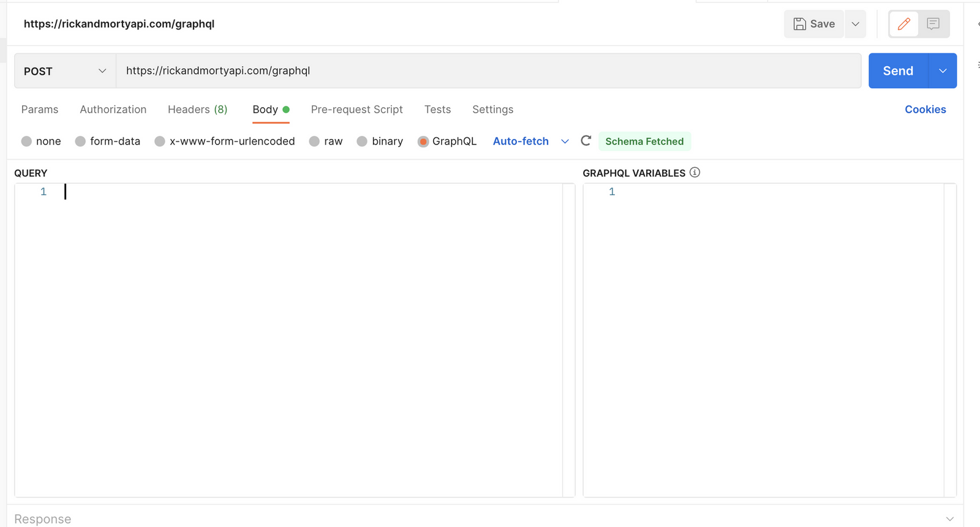This screenshot has height=527, width=980.
Task: Choose the raw body option
Action: point(314,141)
